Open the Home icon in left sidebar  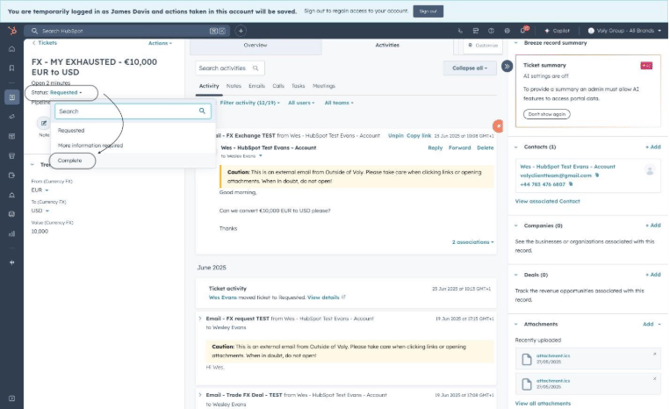(x=12, y=49)
